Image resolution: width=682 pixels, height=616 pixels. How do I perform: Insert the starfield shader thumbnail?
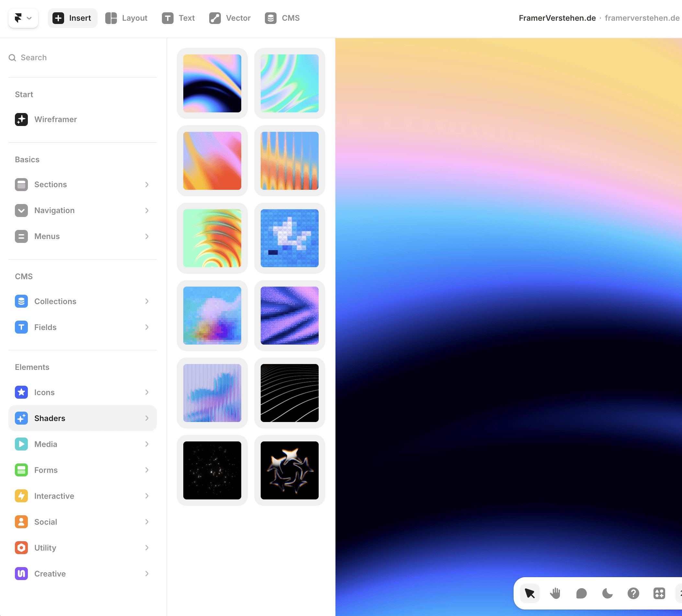point(212,470)
